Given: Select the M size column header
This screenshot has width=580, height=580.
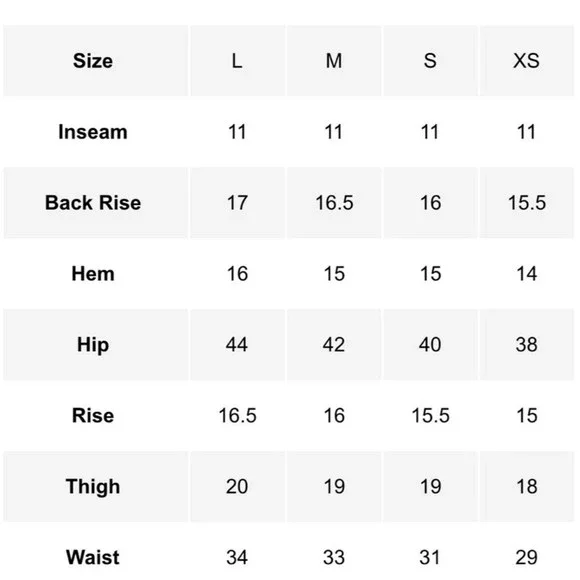Looking at the screenshot, I should [x=334, y=61].
